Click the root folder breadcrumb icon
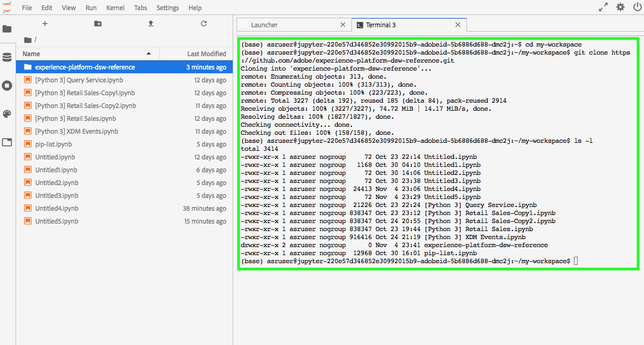This screenshot has height=345, width=644. coord(28,40)
